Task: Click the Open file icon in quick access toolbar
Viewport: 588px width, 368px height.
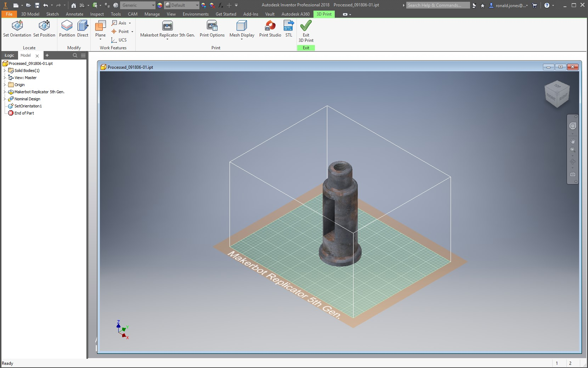Action: pos(28,5)
